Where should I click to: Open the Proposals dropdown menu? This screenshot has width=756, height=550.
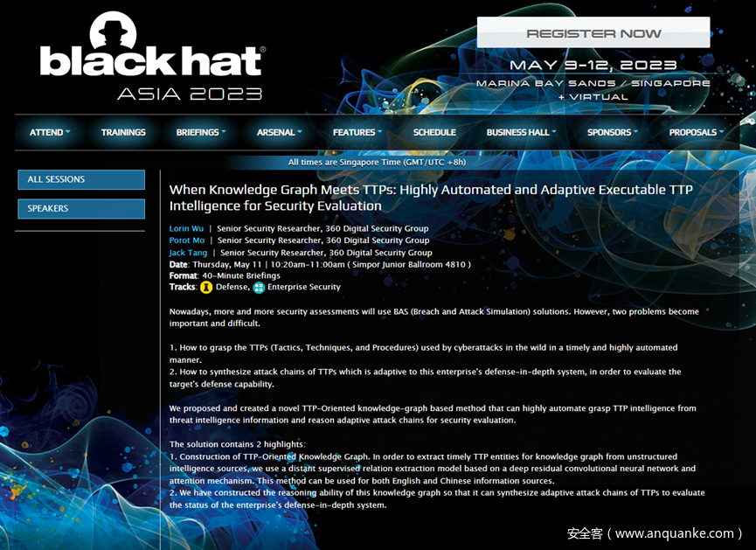696,133
